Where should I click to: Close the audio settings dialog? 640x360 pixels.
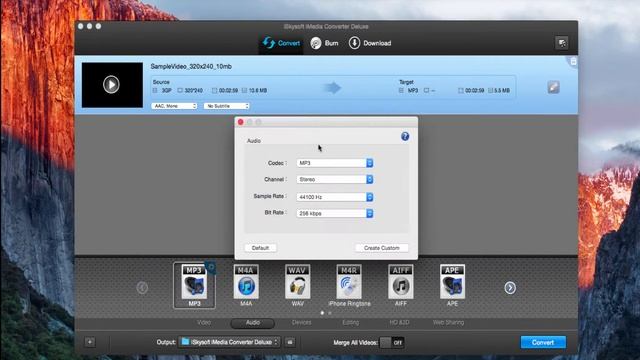(240, 122)
